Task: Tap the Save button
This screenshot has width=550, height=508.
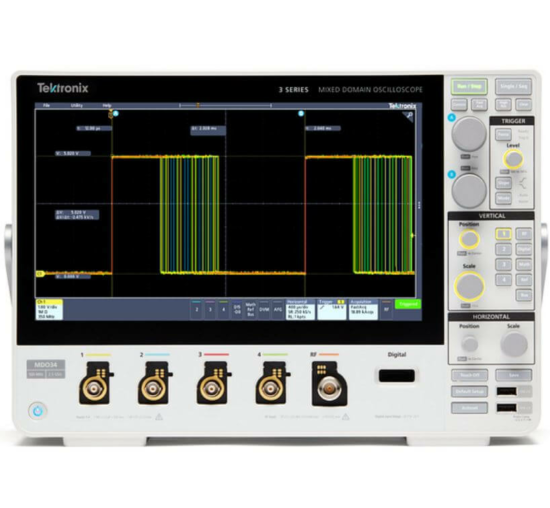Action: pyautogui.click(x=514, y=375)
